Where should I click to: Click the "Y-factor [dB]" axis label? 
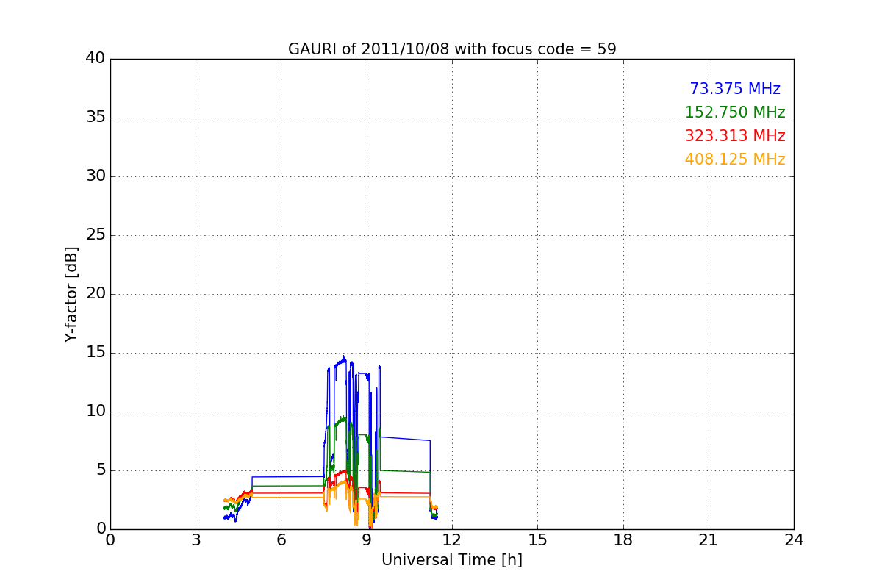(71, 294)
